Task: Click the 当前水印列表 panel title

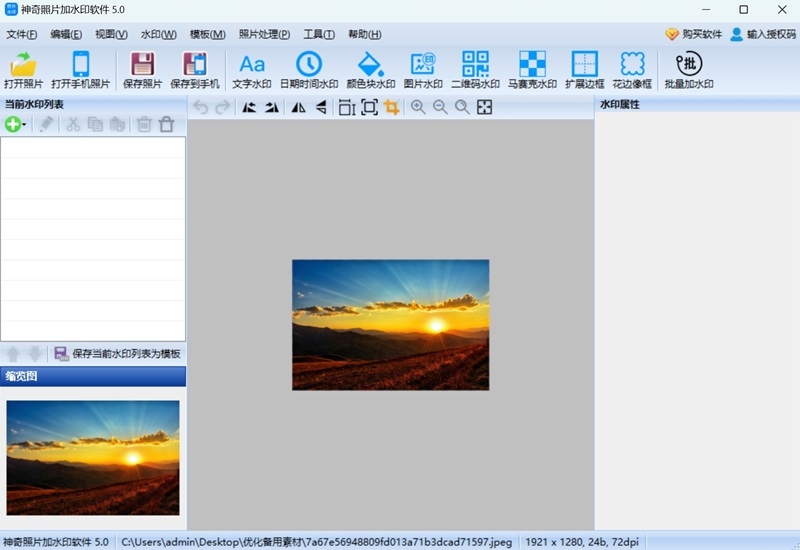Action: coord(34,105)
